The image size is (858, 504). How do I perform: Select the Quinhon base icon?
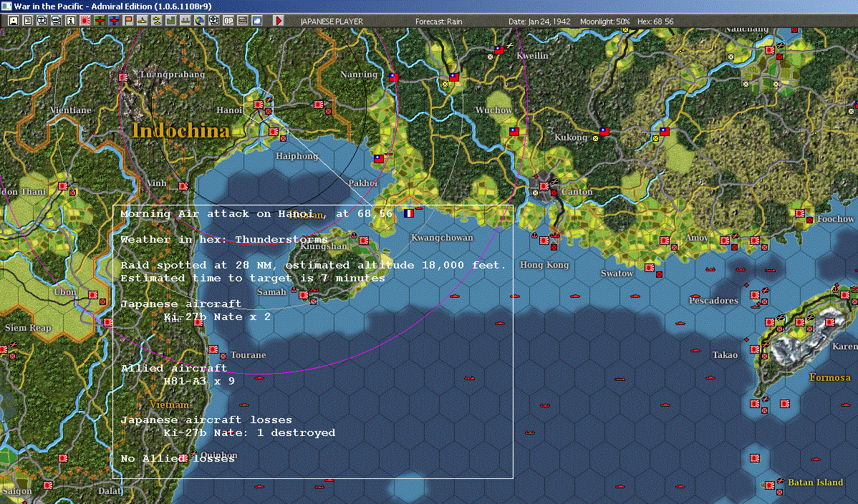[184, 458]
